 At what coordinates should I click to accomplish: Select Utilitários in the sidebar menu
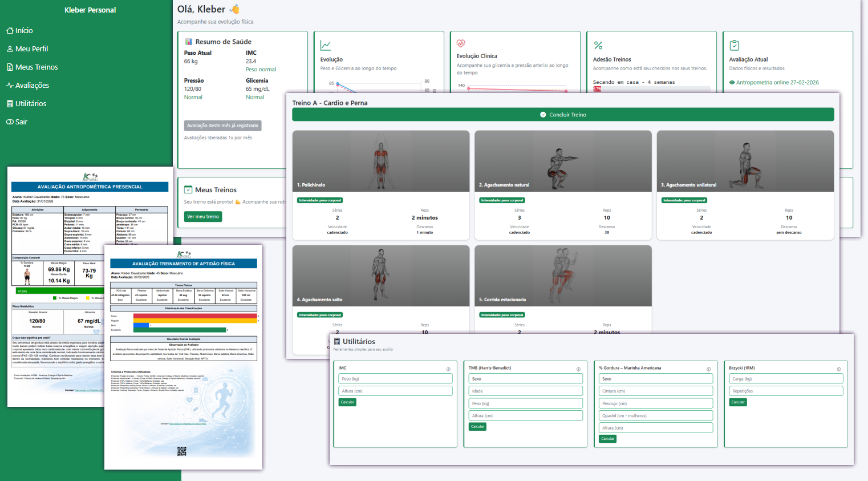point(31,104)
